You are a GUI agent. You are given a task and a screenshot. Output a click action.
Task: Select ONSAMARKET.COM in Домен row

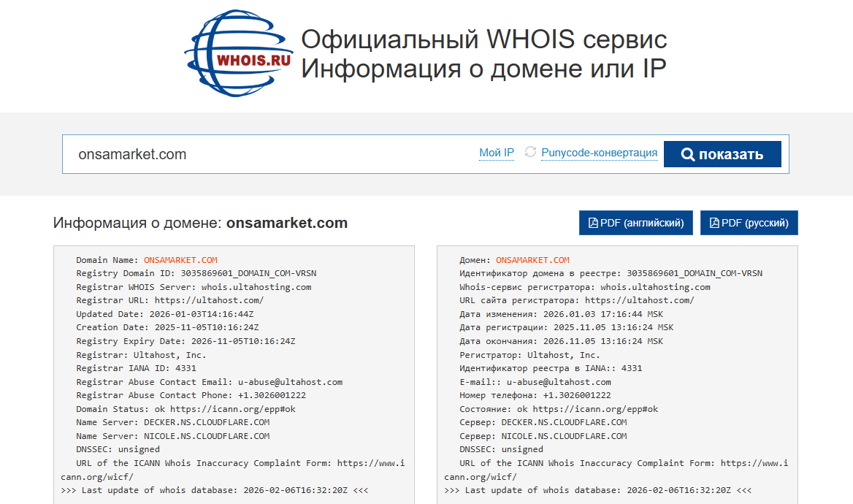coord(532,260)
